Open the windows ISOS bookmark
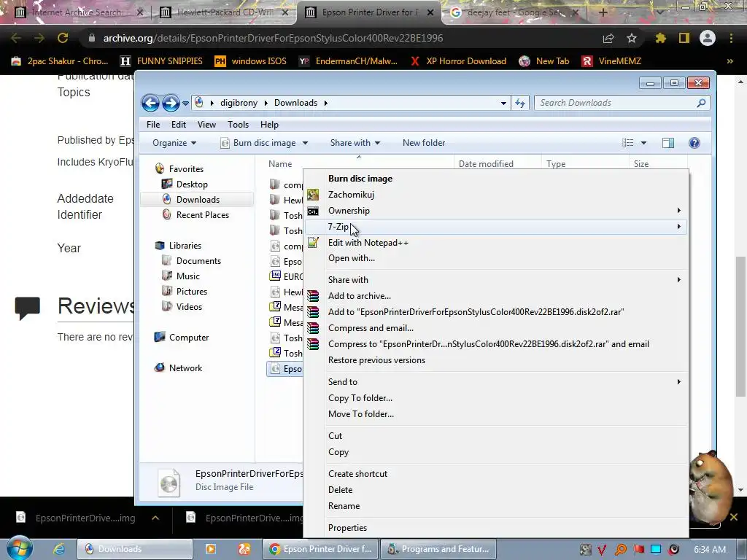This screenshot has width=747, height=560. (251, 61)
